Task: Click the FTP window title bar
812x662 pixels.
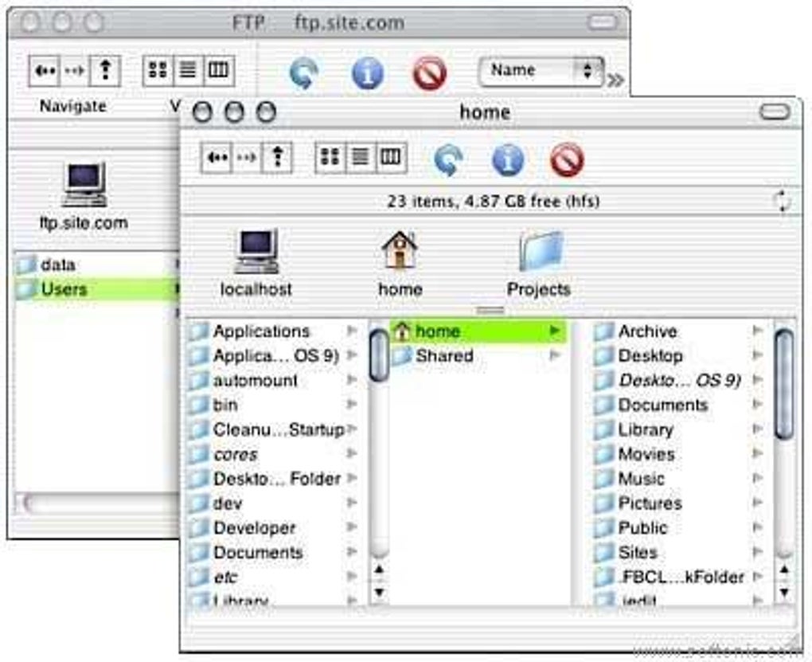Action: pyautogui.click(x=318, y=23)
